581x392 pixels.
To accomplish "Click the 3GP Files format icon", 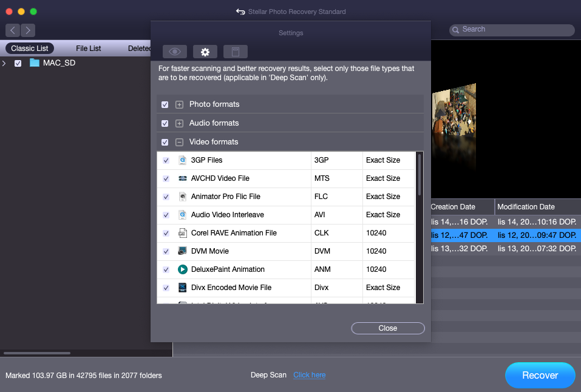I will tap(182, 160).
